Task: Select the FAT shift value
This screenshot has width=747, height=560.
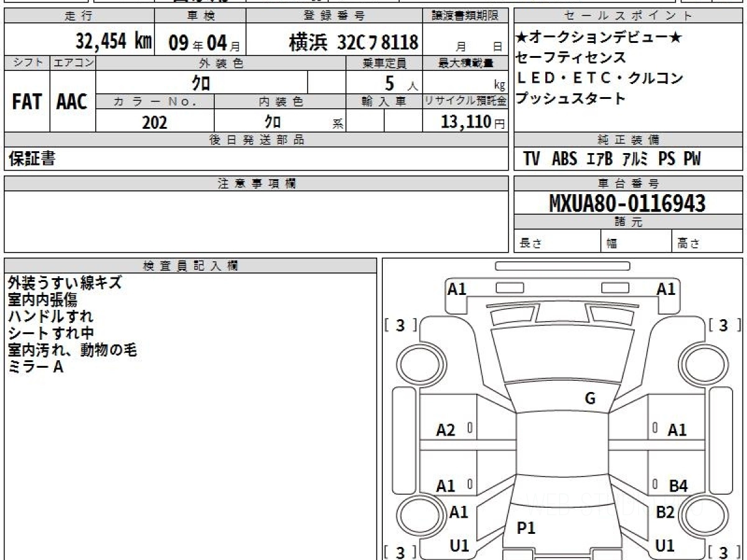Action: point(27,102)
